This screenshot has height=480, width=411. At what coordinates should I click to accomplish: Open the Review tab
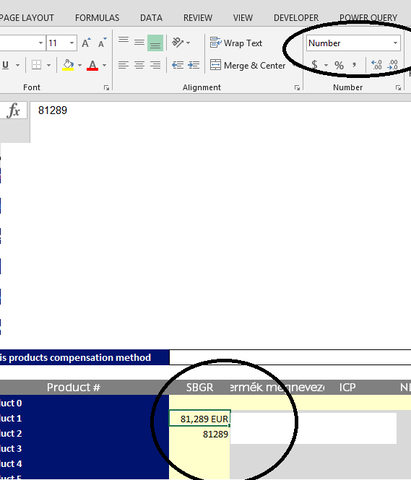[x=198, y=18]
